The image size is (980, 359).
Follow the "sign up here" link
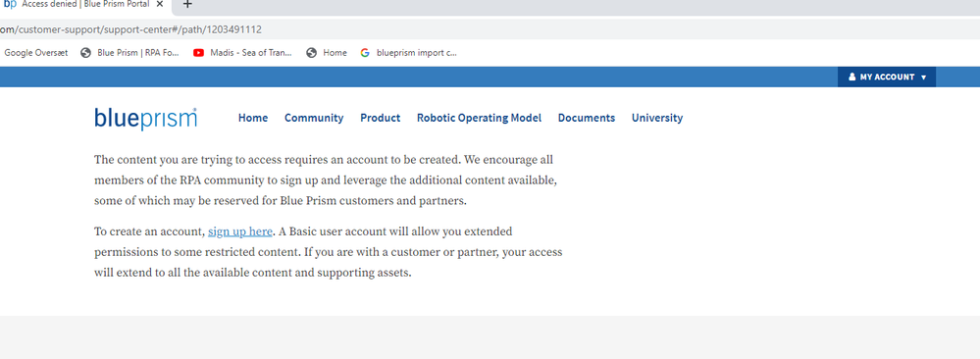(240, 231)
